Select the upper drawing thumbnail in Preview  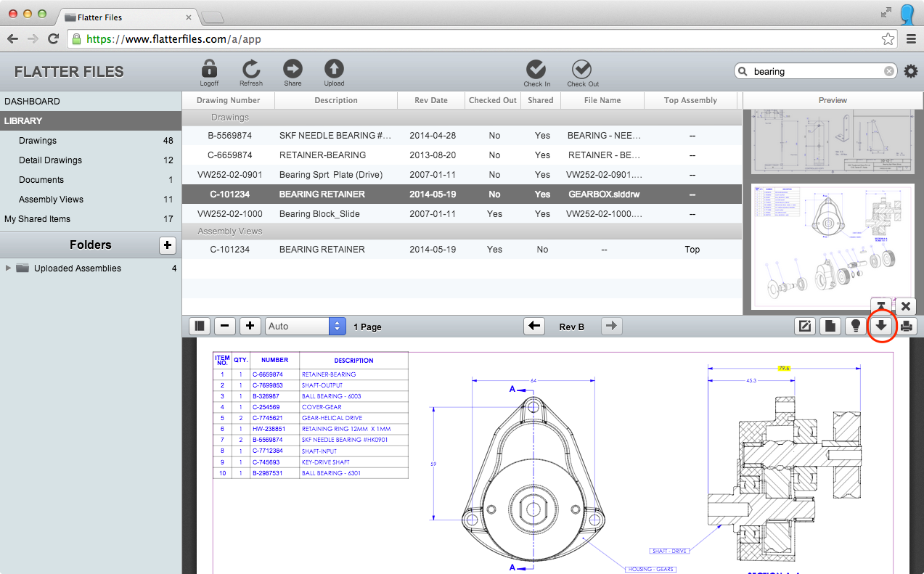point(833,142)
